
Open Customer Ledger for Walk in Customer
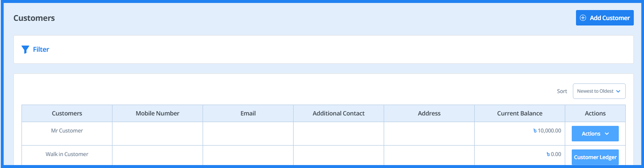tap(595, 157)
